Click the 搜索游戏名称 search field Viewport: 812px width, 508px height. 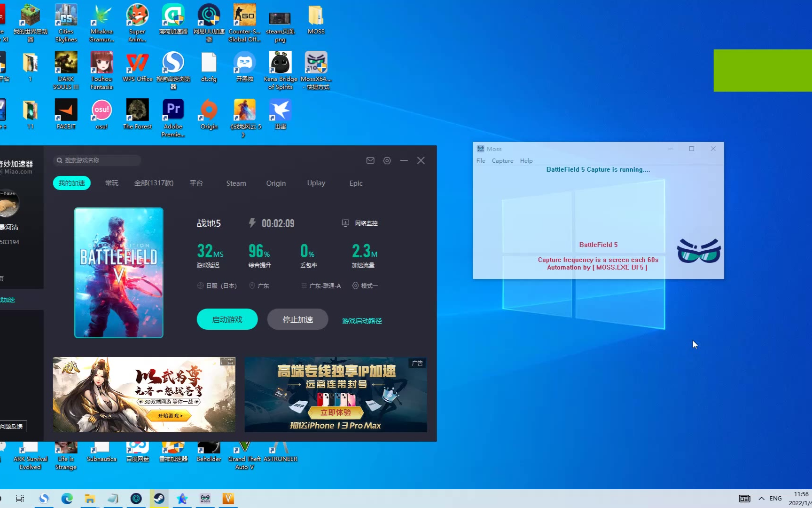click(x=97, y=160)
